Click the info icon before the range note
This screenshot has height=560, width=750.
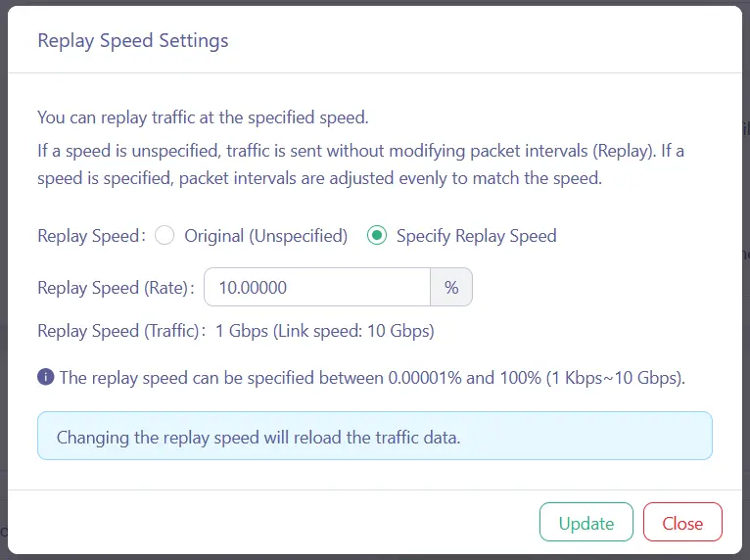point(45,377)
